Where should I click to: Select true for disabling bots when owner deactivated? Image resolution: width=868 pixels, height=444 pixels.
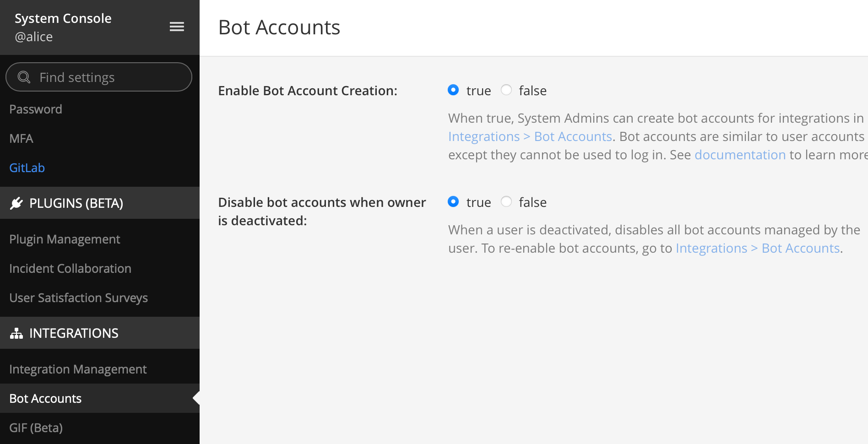tap(453, 202)
